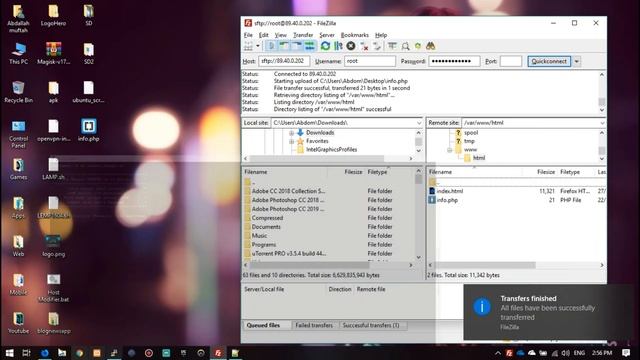Open the Site Manager toolbar icon

coord(248,46)
